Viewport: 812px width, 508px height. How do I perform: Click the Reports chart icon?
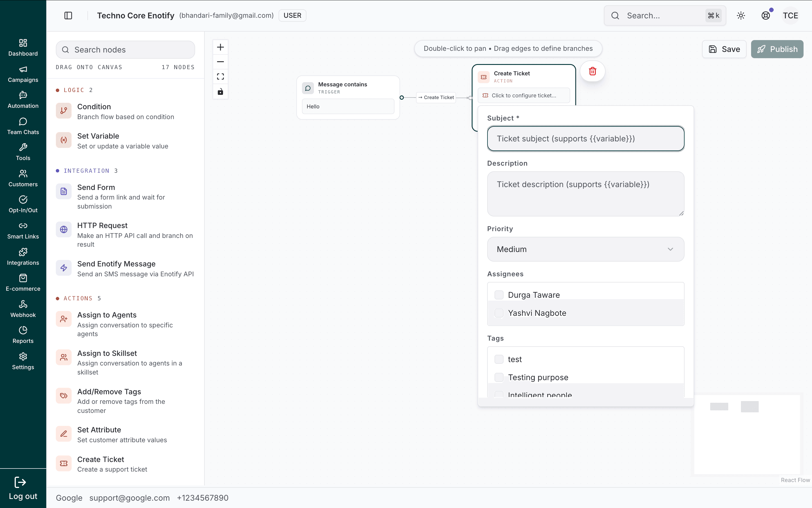point(23,330)
